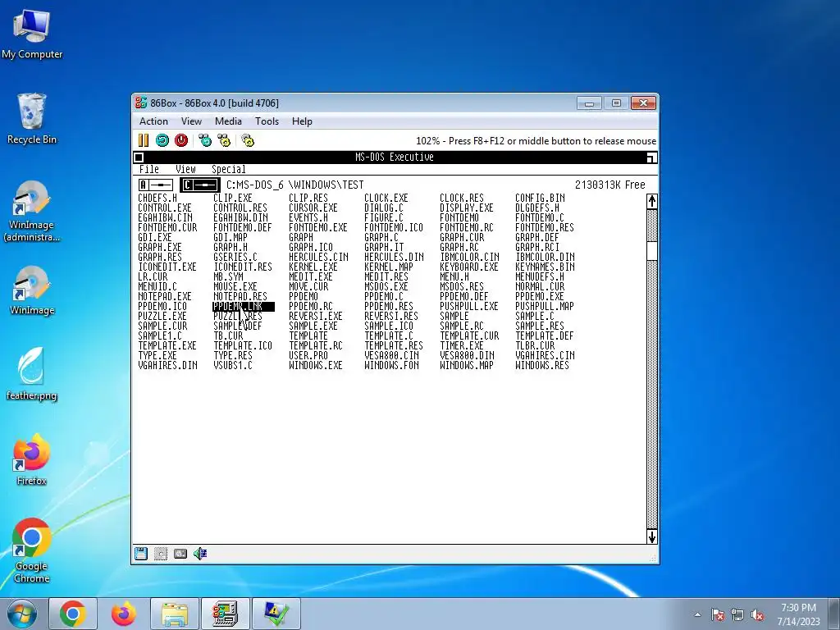Open the Tools menu

[x=267, y=121]
